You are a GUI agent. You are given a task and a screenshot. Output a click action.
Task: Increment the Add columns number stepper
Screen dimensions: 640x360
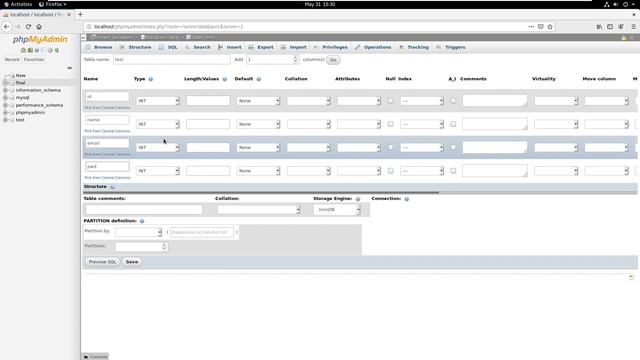(x=296, y=58)
